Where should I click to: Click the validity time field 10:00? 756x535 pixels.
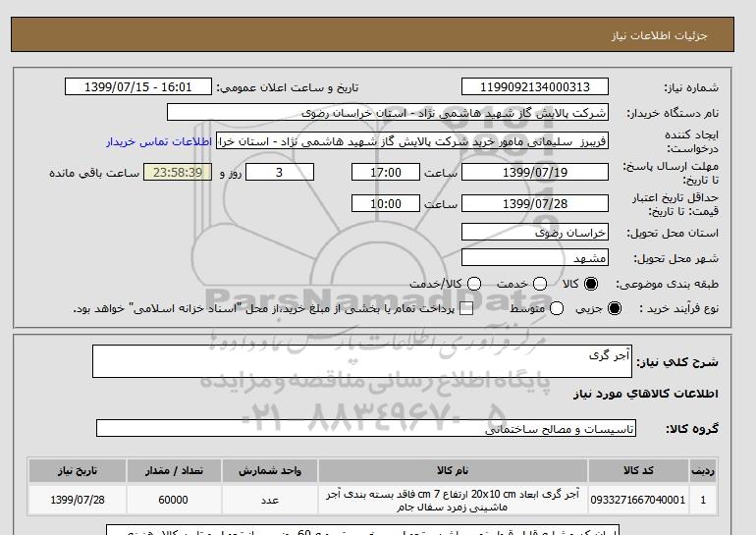[386, 203]
